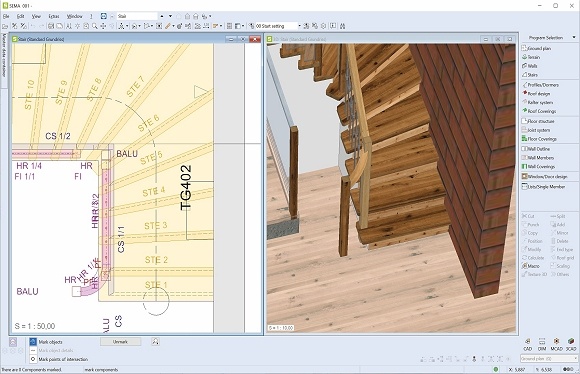Click BALU label near STE 5
This screenshot has height=374, width=580.
[127, 154]
